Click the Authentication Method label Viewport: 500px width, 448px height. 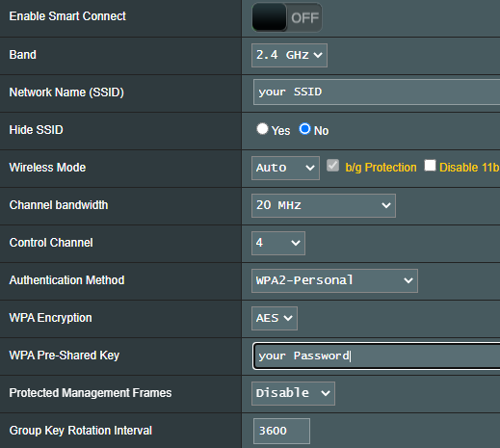click(66, 280)
